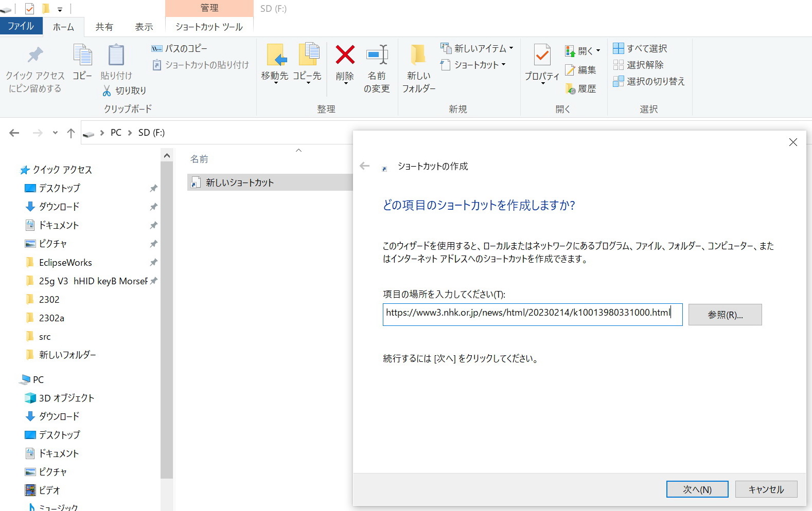The height and width of the screenshot is (511, 812).
Task: Open Properties via the checkmark icon
Action: point(542,56)
